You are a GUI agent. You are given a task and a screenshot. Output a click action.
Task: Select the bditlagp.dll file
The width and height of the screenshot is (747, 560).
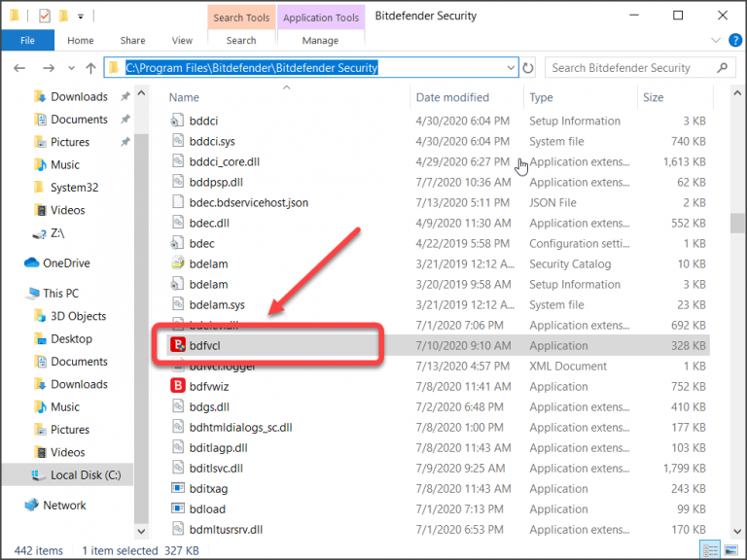point(218,447)
